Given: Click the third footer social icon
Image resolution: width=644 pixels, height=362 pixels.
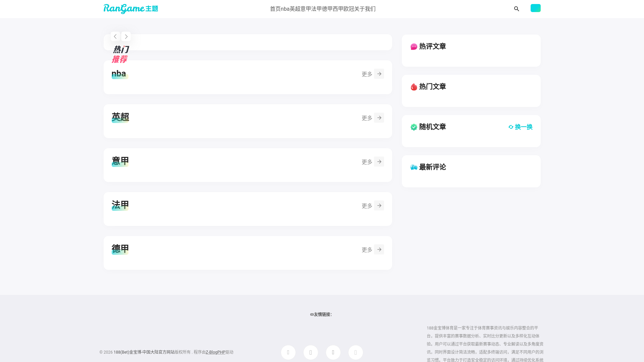Looking at the screenshot, I should (333, 352).
